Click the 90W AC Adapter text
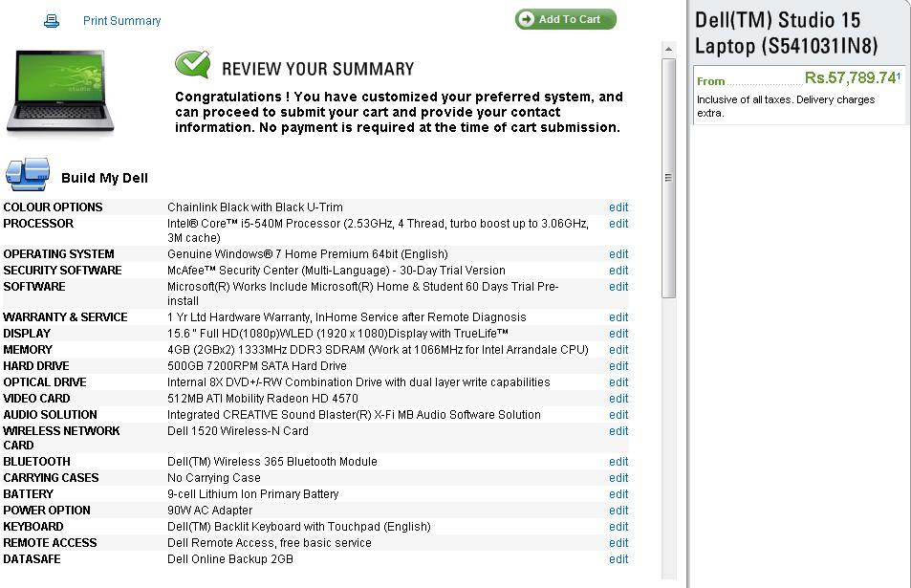 pos(209,511)
